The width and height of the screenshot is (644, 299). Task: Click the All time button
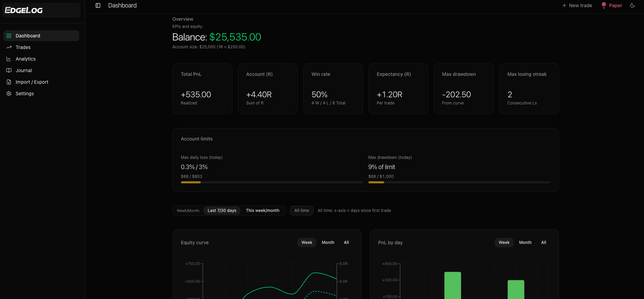tap(302, 211)
